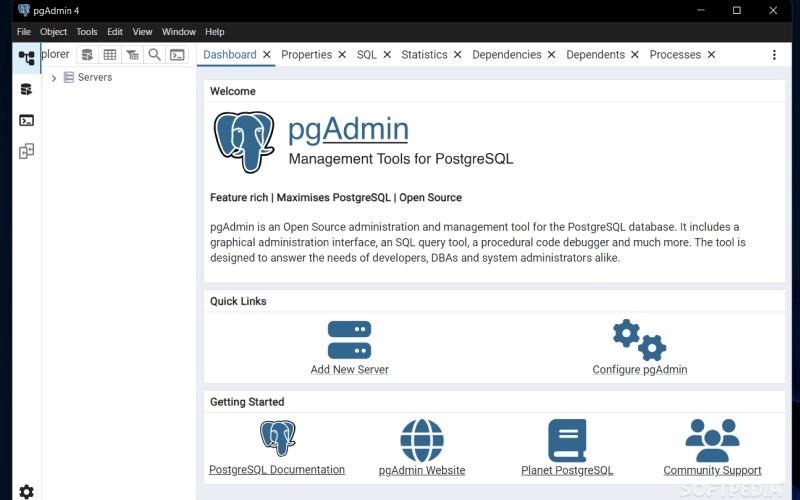Viewport: 800px width, 500px height.
Task: Click the pgAdmin elephant logo in Welcome
Action: (x=244, y=142)
